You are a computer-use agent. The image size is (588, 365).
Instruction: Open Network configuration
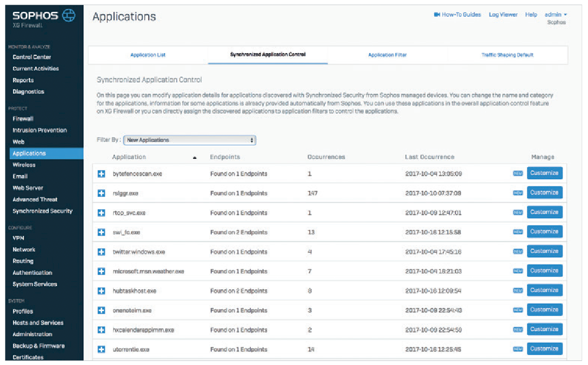(24, 250)
